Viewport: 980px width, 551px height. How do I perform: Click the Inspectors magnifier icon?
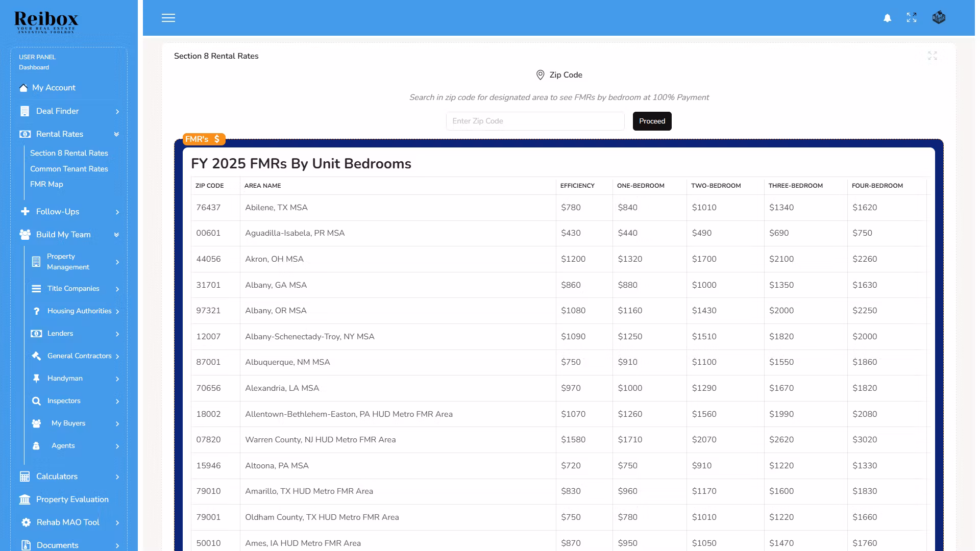coord(36,401)
